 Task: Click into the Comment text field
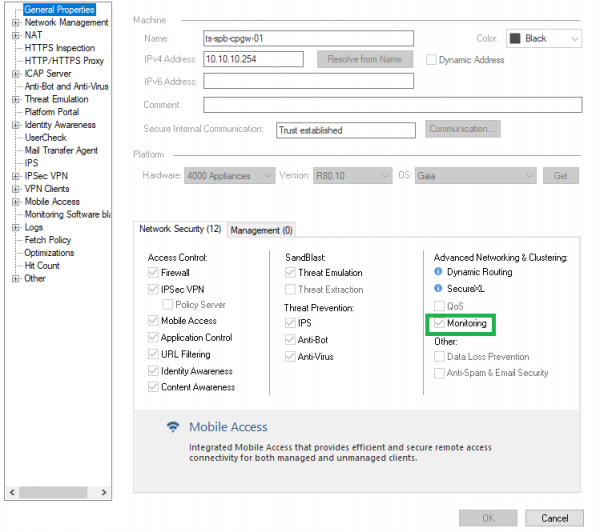(392, 104)
